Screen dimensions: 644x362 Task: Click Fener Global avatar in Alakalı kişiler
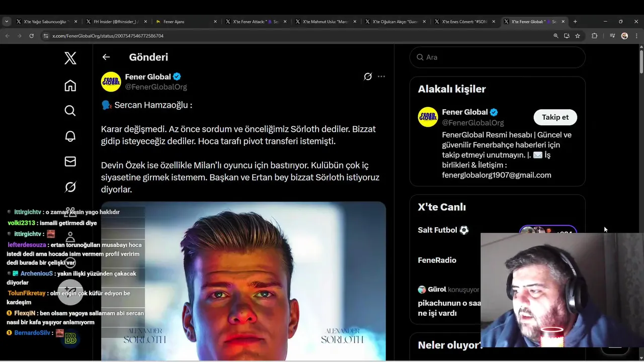[428, 117]
